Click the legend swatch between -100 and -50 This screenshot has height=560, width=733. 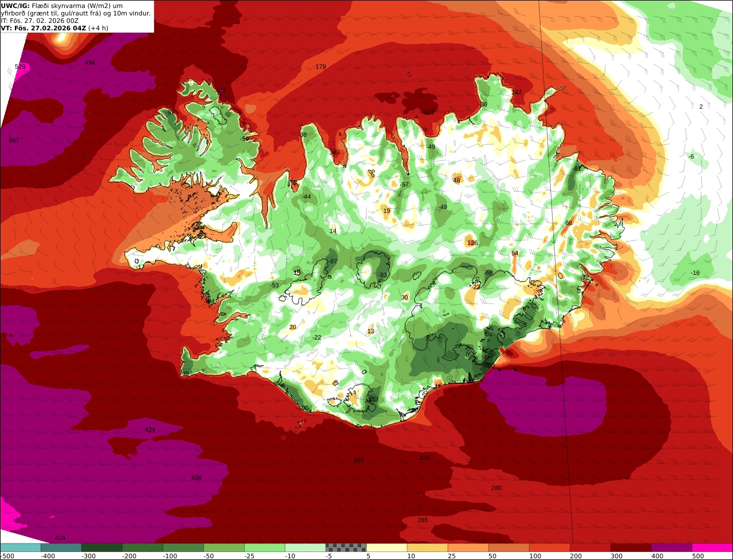coord(183,547)
